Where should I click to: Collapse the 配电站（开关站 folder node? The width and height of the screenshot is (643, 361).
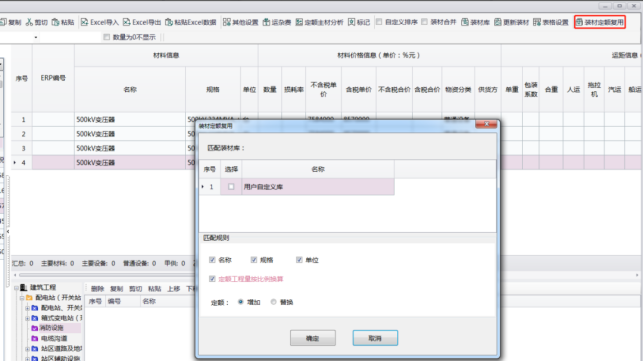[x=22, y=298]
